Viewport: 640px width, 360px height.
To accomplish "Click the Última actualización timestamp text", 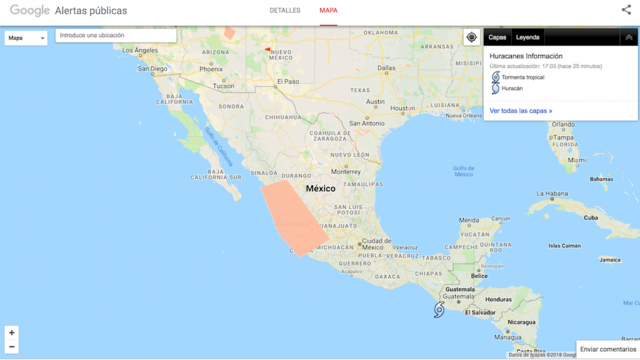I will tap(545, 66).
